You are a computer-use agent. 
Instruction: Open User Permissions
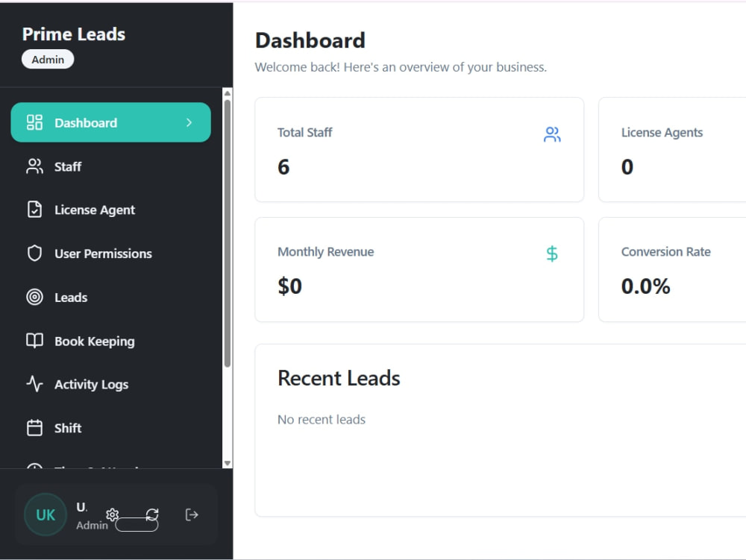(x=110, y=254)
